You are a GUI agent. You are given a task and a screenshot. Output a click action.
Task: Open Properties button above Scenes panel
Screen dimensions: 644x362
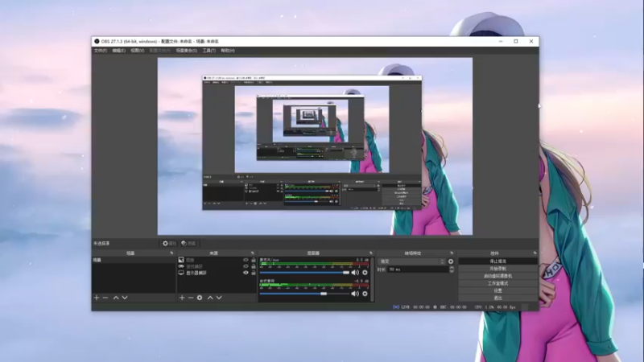[x=169, y=244]
